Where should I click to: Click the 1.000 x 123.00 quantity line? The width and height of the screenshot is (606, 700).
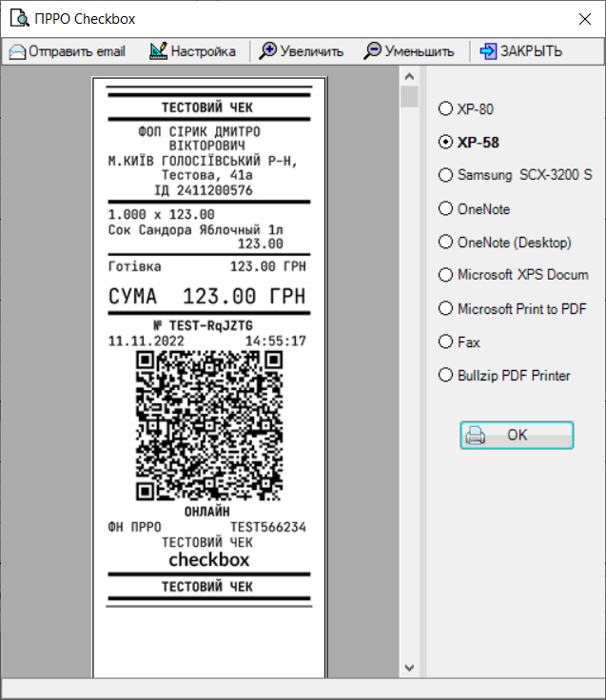161,215
